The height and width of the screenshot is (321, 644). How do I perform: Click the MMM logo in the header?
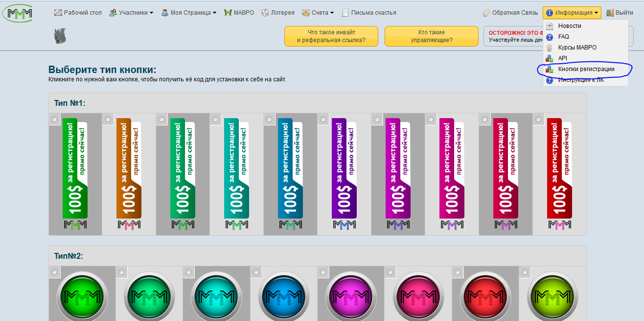click(x=17, y=13)
